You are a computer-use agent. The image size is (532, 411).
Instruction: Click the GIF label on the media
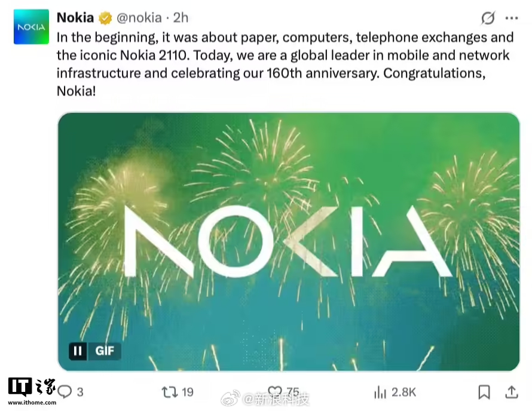(105, 351)
